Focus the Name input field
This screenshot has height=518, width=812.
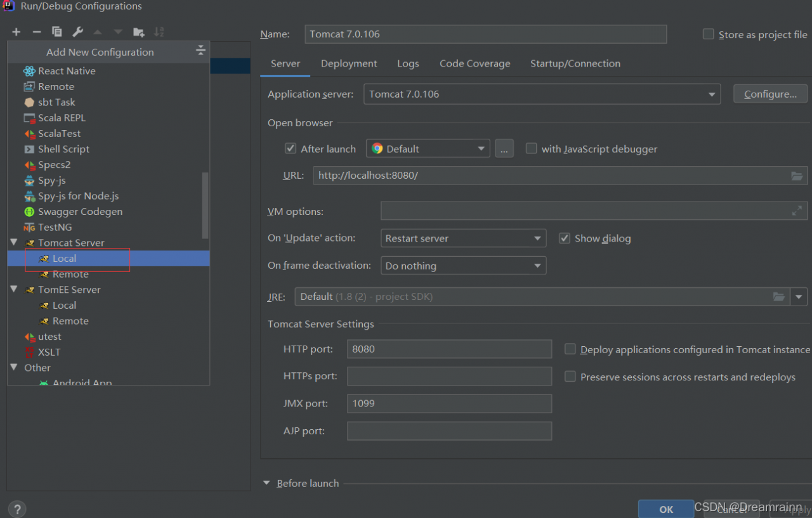[x=486, y=34]
